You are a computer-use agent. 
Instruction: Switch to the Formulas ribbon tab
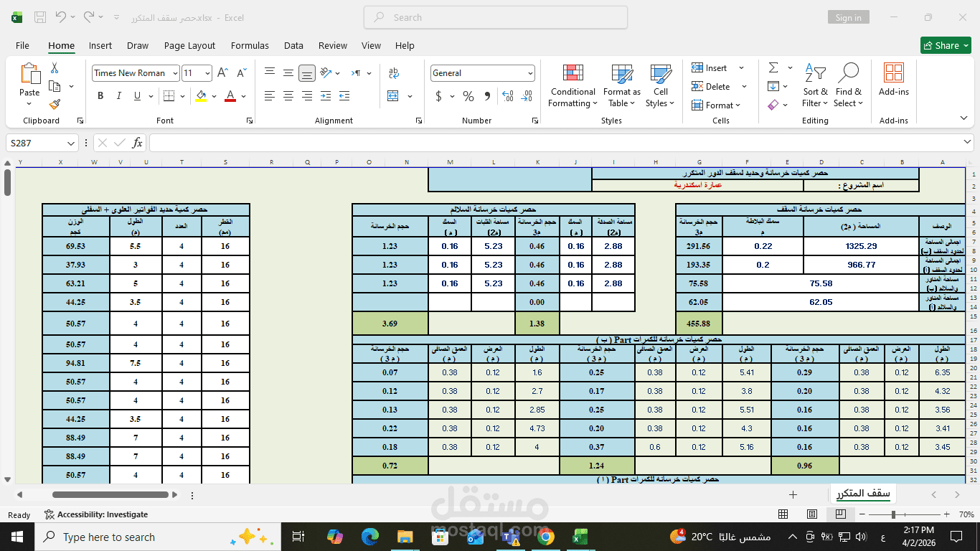coord(250,45)
